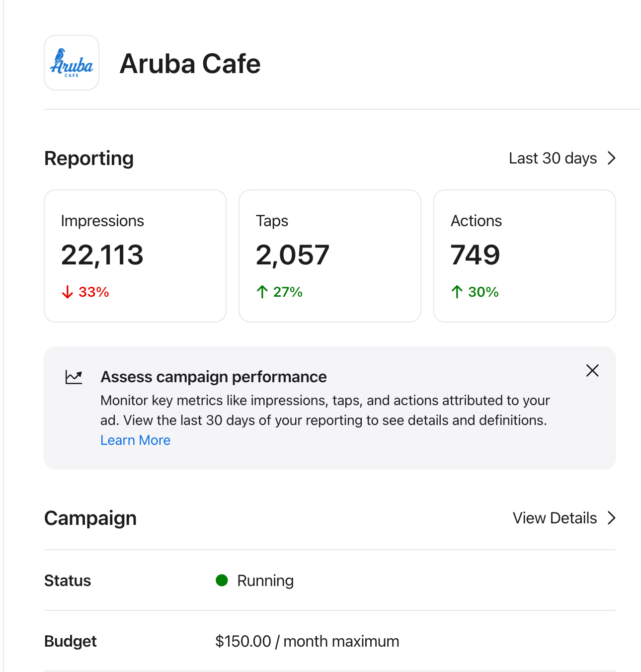Screen dimensions: 641x672
Task: Click the Last 30 days link
Action: coord(553,158)
